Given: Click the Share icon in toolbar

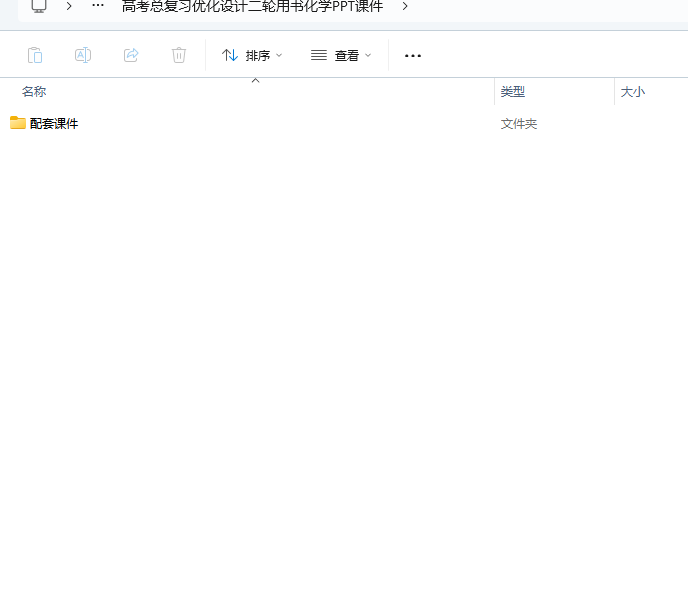Looking at the screenshot, I should tap(131, 55).
